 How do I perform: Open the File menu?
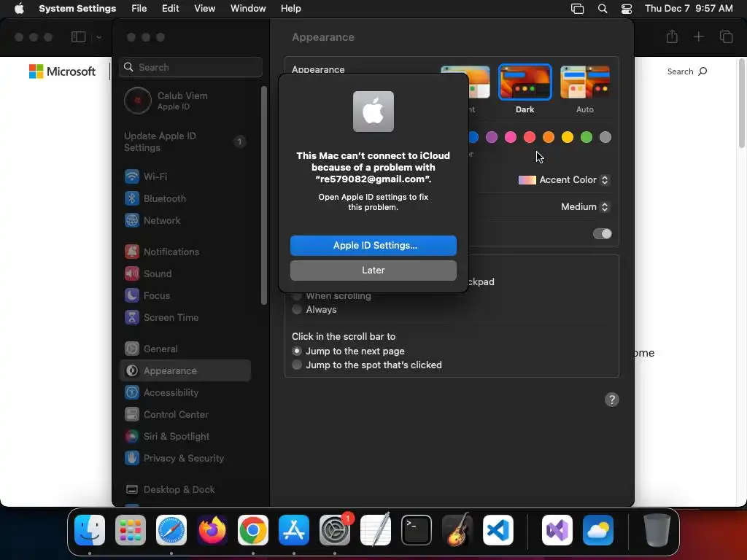click(x=139, y=9)
